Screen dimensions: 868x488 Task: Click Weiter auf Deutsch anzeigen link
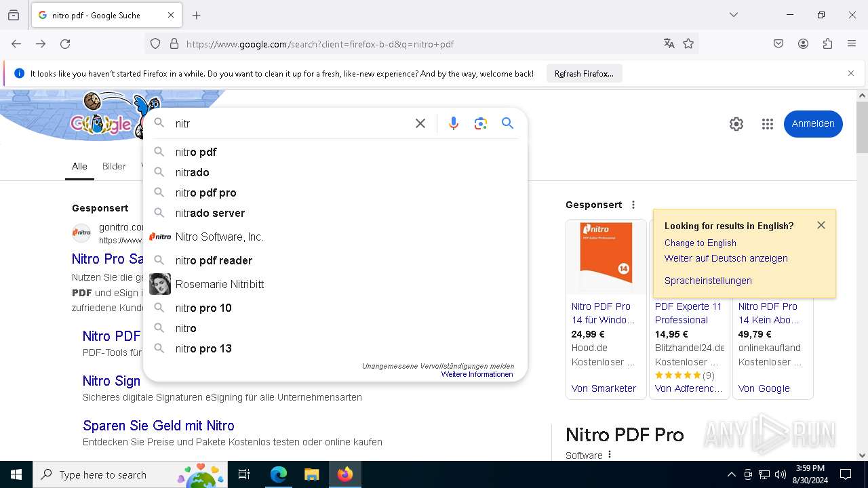726,258
